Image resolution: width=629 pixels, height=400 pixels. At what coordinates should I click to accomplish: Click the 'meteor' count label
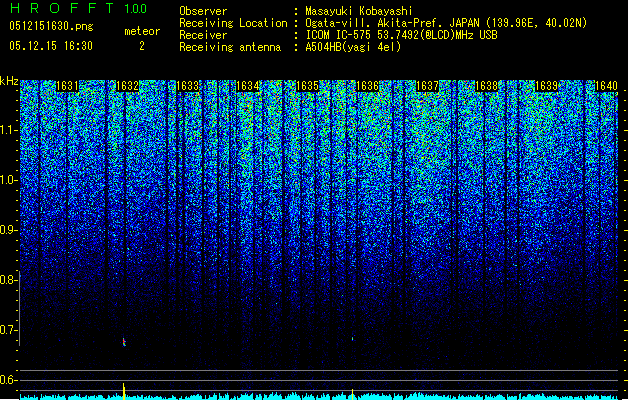pyautogui.click(x=142, y=31)
